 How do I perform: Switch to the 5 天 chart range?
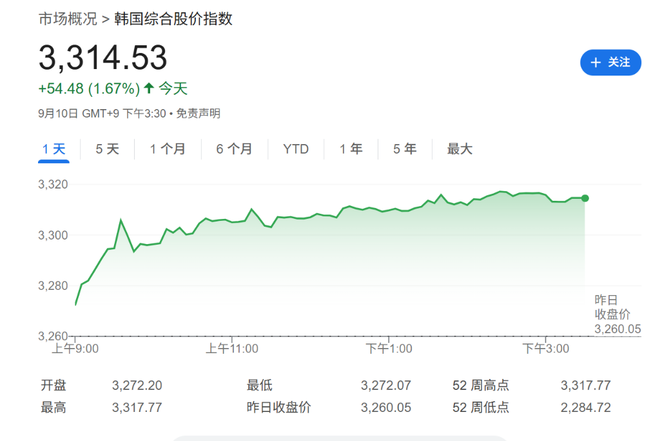(x=107, y=149)
